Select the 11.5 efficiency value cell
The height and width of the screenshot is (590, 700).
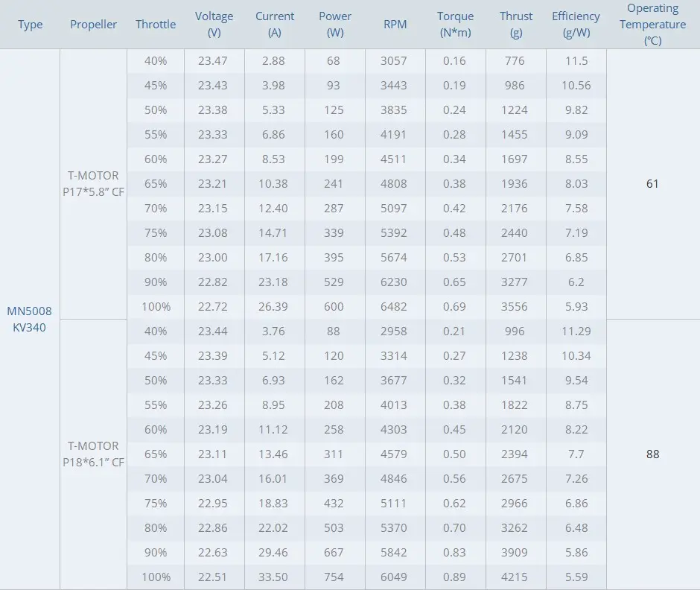[x=576, y=61]
